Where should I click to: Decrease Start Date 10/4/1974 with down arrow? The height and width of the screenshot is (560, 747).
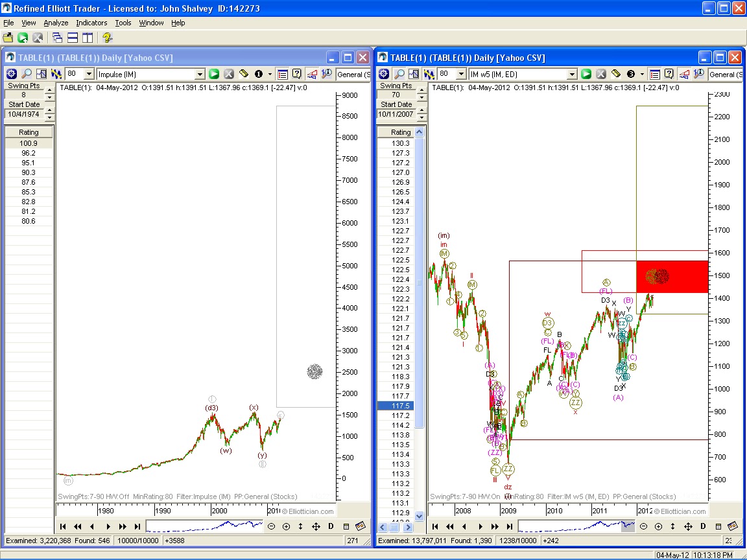pyautogui.click(x=49, y=117)
